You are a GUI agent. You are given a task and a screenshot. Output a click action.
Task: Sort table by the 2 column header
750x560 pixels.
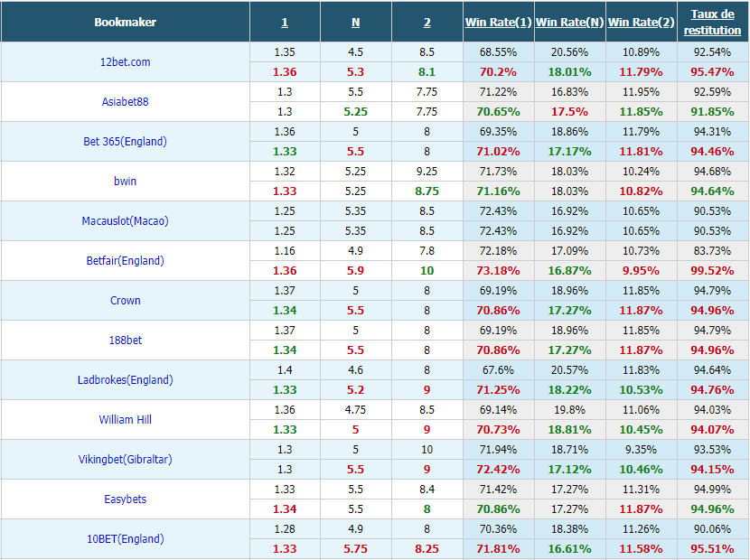click(427, 23)
